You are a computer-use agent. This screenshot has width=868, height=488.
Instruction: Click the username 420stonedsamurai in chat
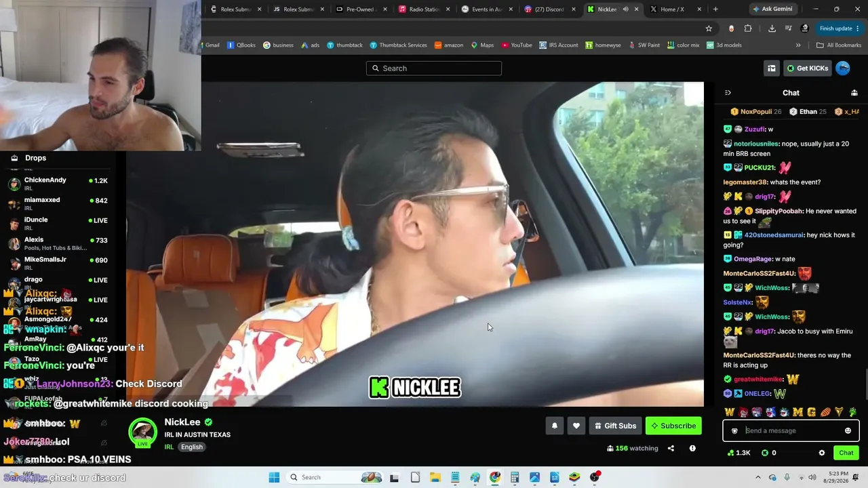[774, 235]
